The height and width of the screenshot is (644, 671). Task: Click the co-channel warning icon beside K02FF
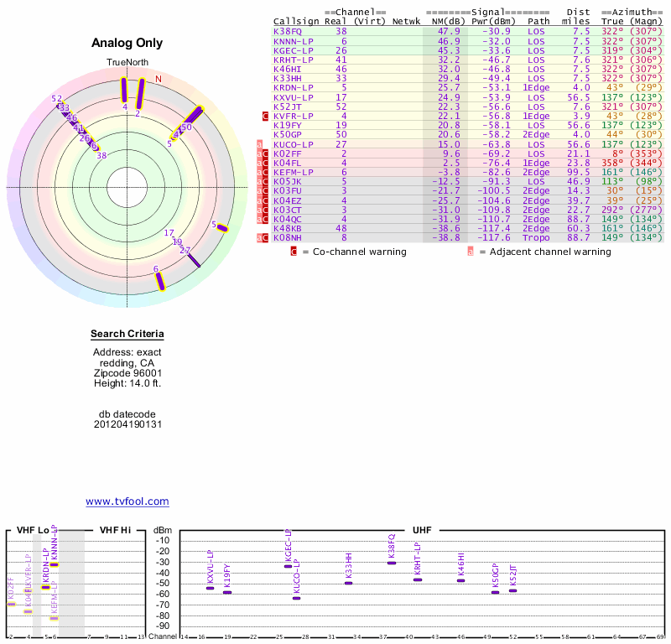(x=266, y=153)
